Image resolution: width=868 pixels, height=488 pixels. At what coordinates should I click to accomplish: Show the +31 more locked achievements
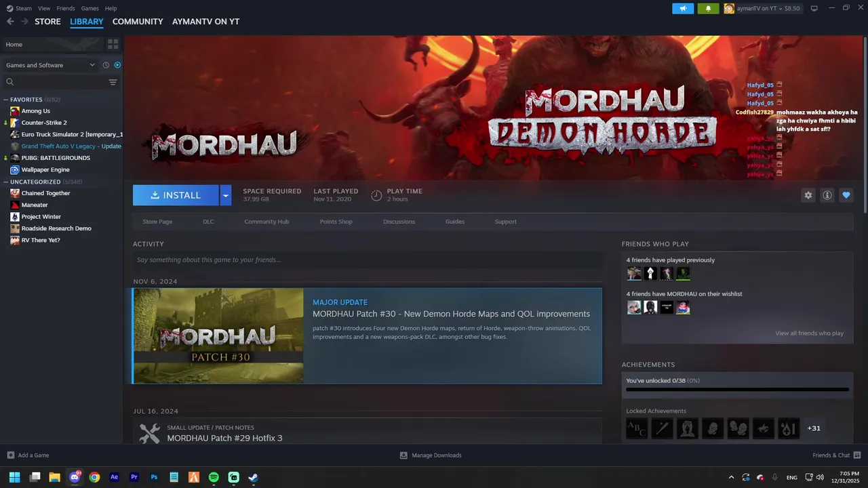pos(814,428)
